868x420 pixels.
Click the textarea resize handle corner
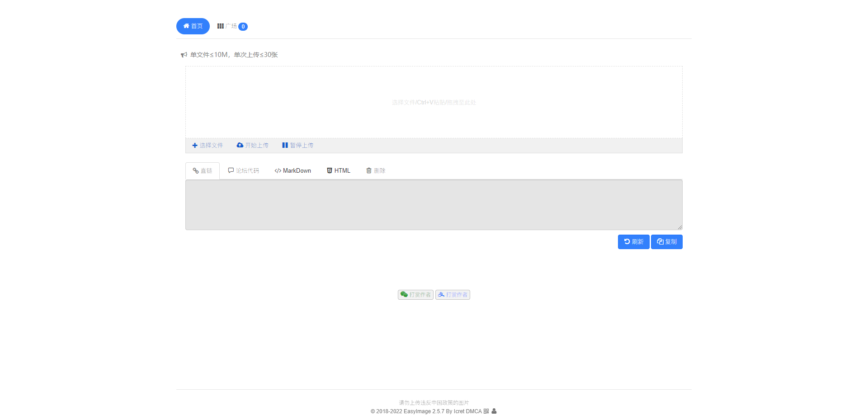pyautogui.click(x=679, y=227)
